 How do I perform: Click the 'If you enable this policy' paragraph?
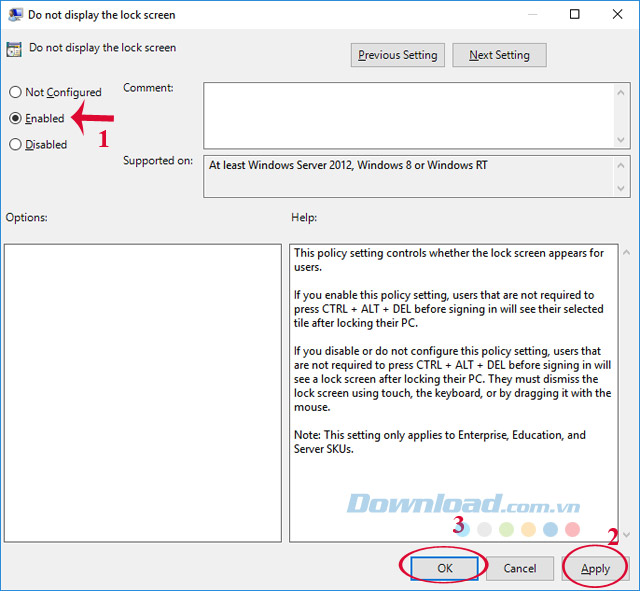coord(449,309)
